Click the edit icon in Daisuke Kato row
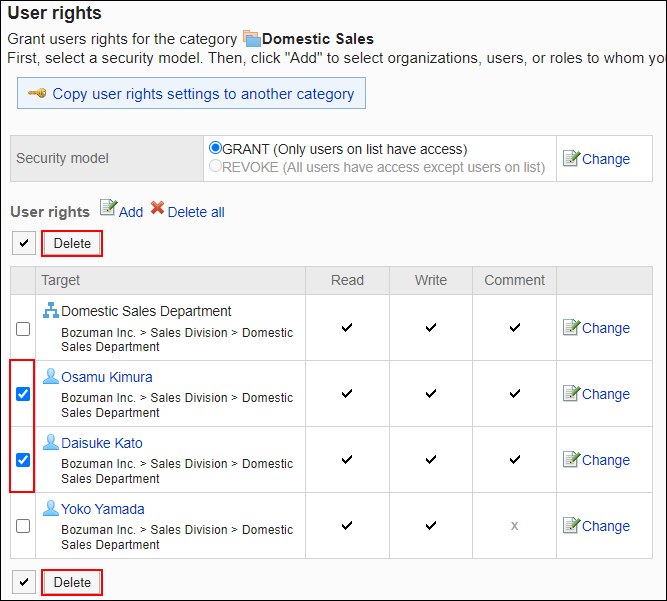This screenshot has width=667, height=601. tap(571, 459)
